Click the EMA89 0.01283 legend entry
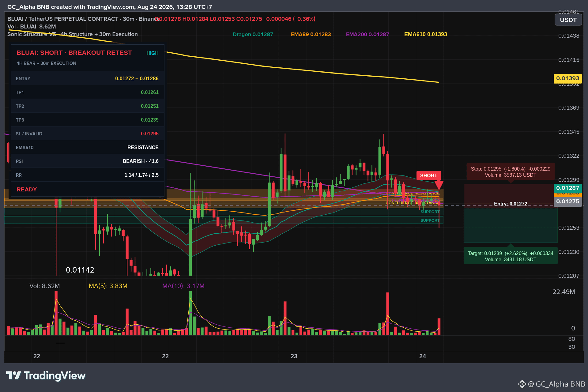 [311, 34]
